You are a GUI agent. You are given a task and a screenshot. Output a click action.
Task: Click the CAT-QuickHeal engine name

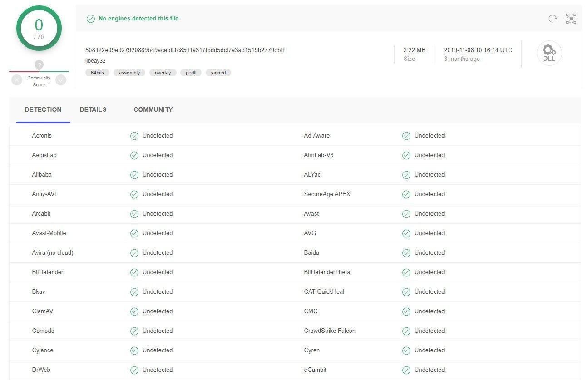pyautogui.click(x=324, y=291)
